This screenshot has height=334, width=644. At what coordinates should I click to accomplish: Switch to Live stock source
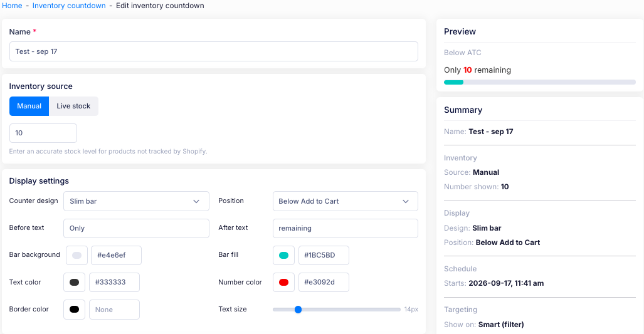73,106
